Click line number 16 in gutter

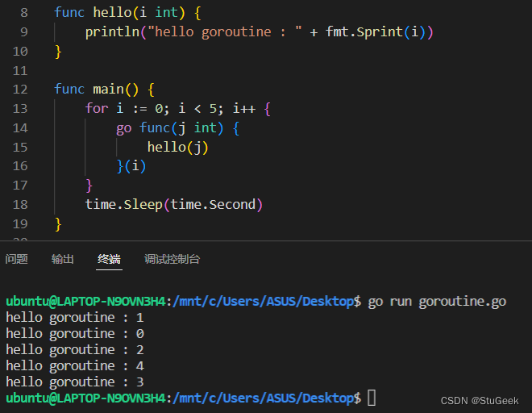[20, 166]
